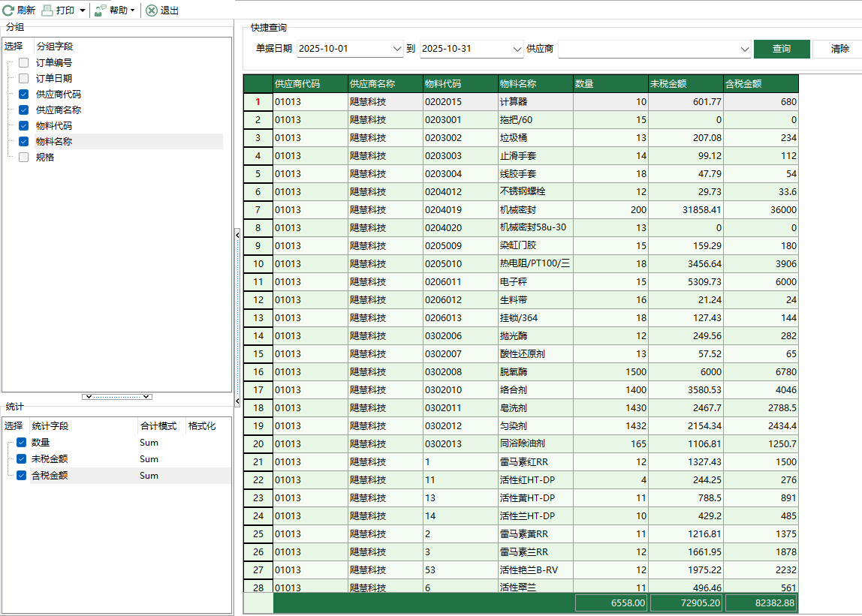The height and width of the screenshot is (616, 862).
Task: Click the 打印 printer icon
Action: click(x=47, y=11)
